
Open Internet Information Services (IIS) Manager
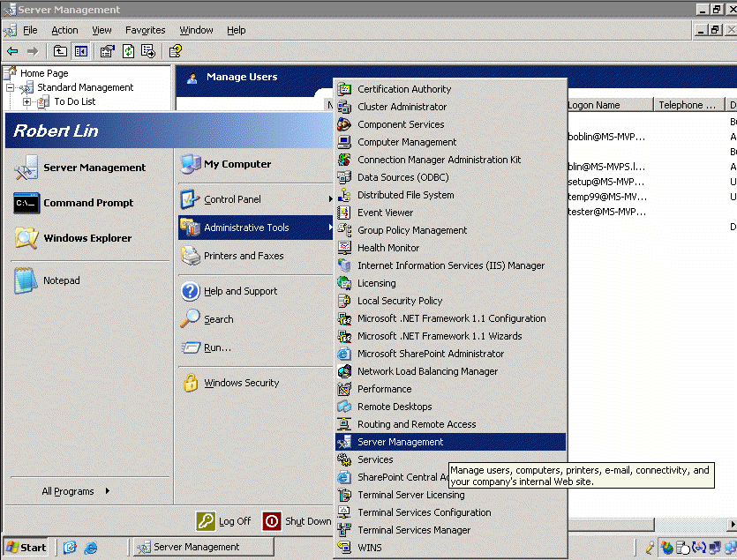tap(450, 265)
